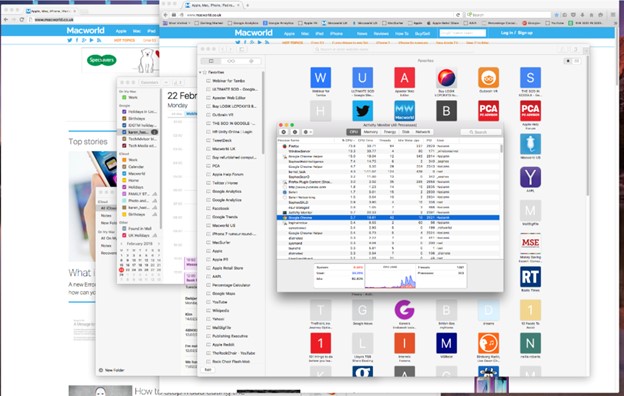Viewport: 624px width, 396px height.
Task: Open the blue W favorite tile
Action: [x=320, y=78]
